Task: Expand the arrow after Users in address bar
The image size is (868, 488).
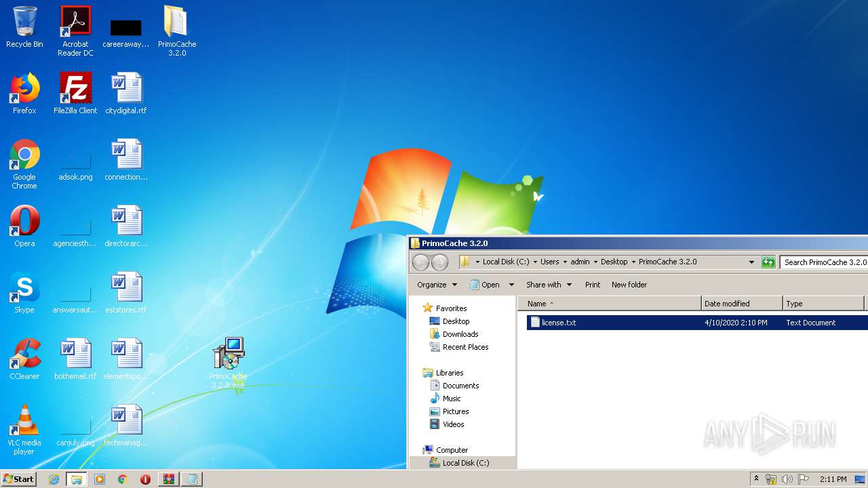Action: tap(564, 262)
